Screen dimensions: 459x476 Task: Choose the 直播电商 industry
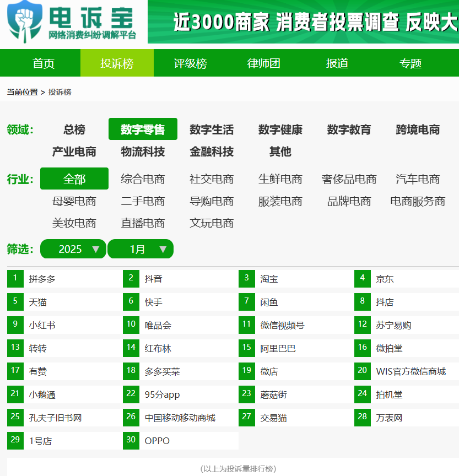tap(143, 223)
